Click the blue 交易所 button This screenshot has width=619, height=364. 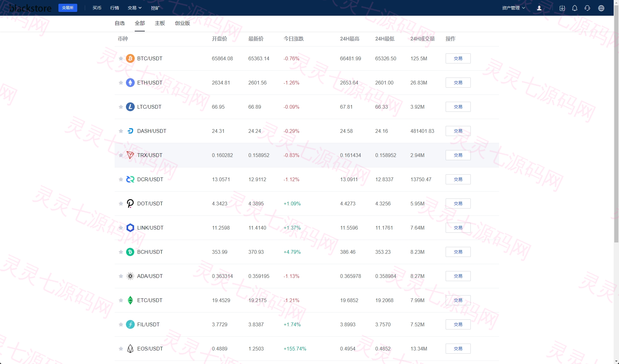click(x=68, y=8)
